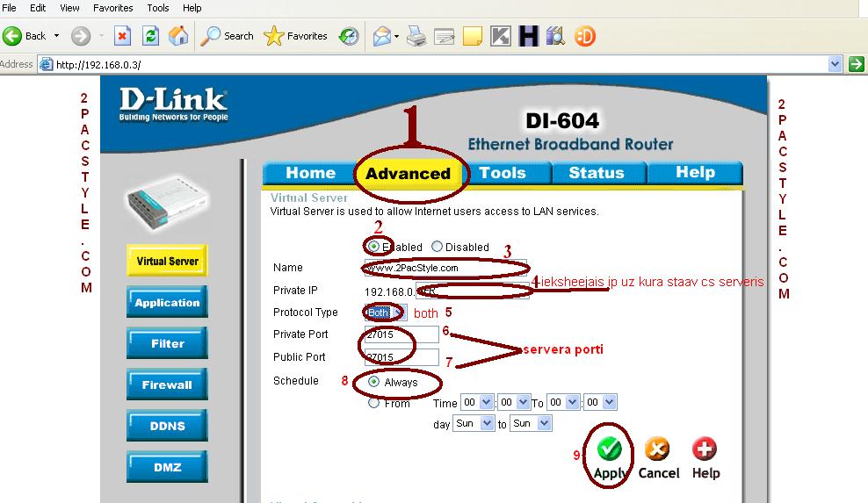Click the Name input field
868x503 pixels.
click(445, 268)
